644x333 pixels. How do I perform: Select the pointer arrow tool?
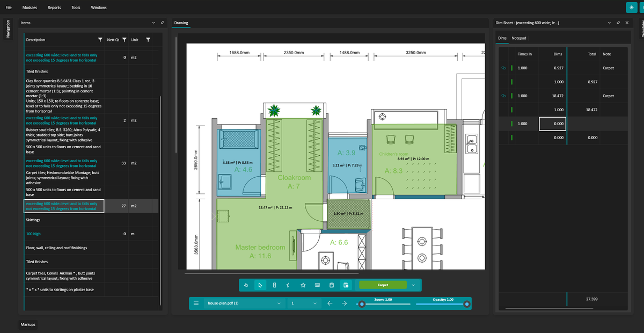click(x=260, y=285)
